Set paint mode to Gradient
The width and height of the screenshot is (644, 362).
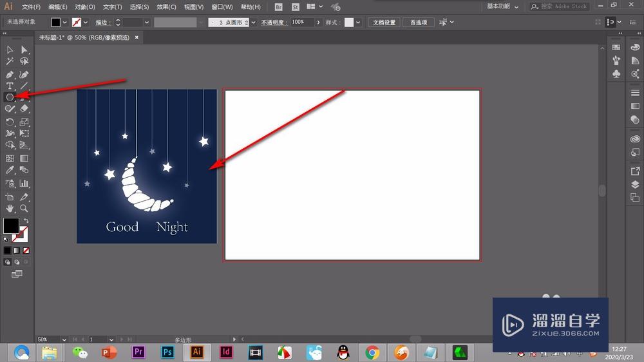pyautogui.click(x=17, y=250)
